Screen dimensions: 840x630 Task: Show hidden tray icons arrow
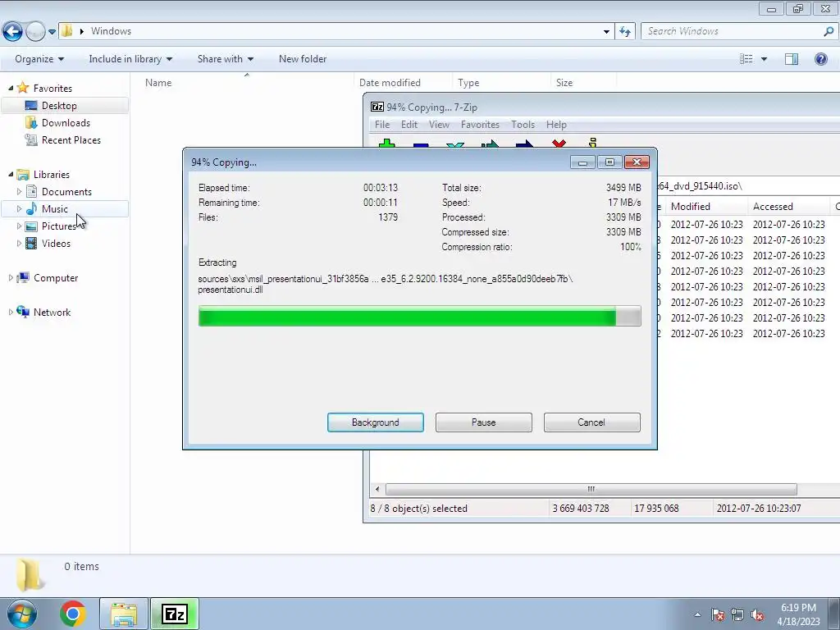click(x=697, y=614)
